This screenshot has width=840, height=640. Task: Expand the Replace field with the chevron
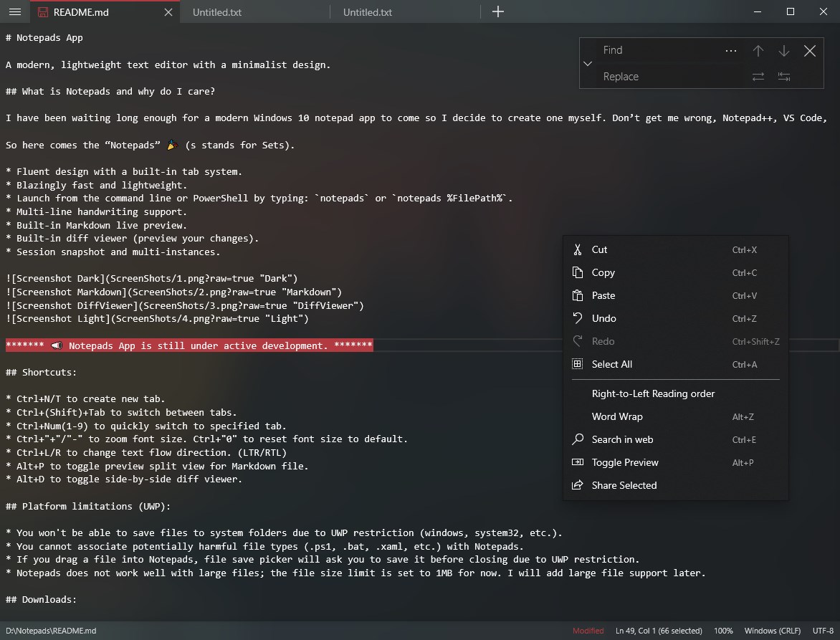(x=587, y=63)
